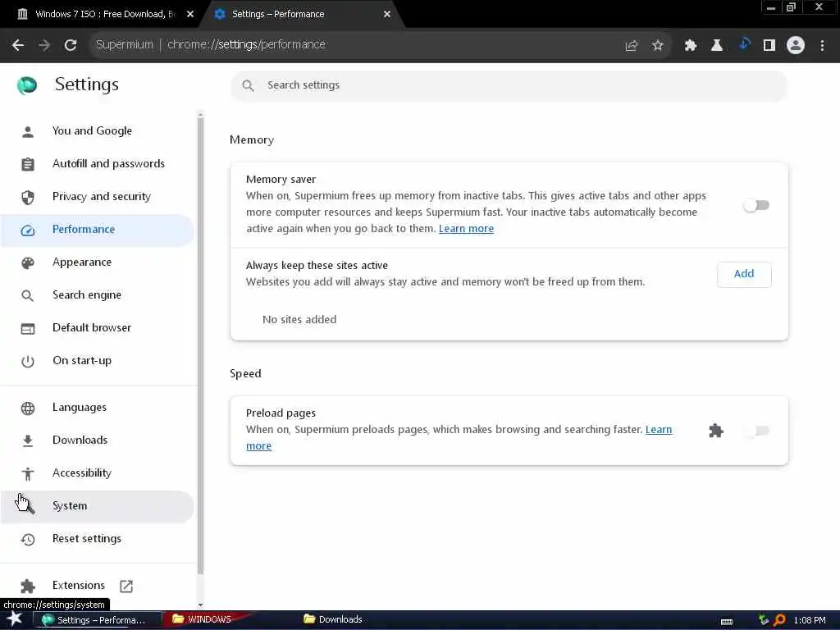
Task: Click the Supermium logo beside Settings
Action: [27, 84]
